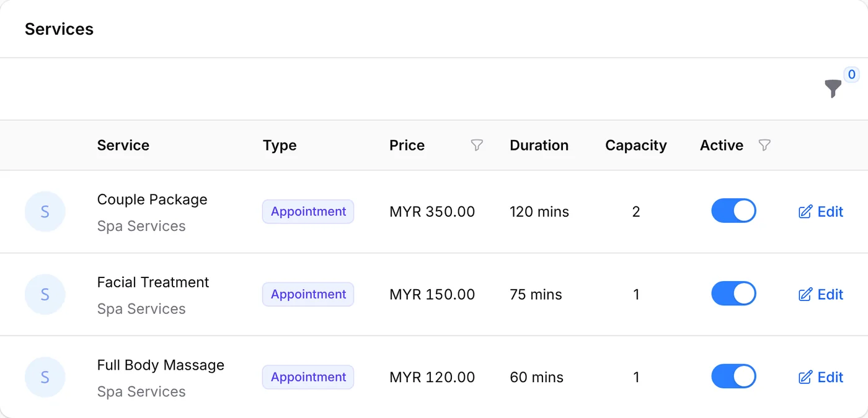868x418 pixels.
Task: Click the Active column filter icon
Action: pos(764,145)
